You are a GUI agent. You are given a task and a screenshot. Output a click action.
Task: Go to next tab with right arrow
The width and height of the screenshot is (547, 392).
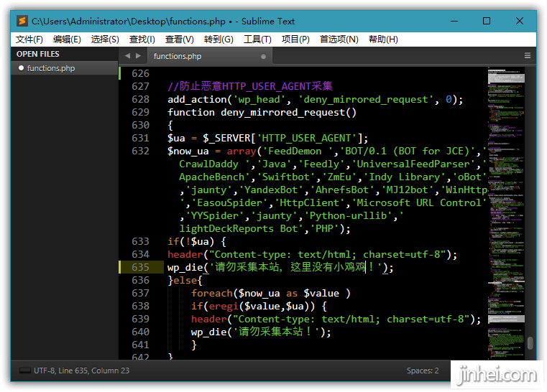pos(139,56)
